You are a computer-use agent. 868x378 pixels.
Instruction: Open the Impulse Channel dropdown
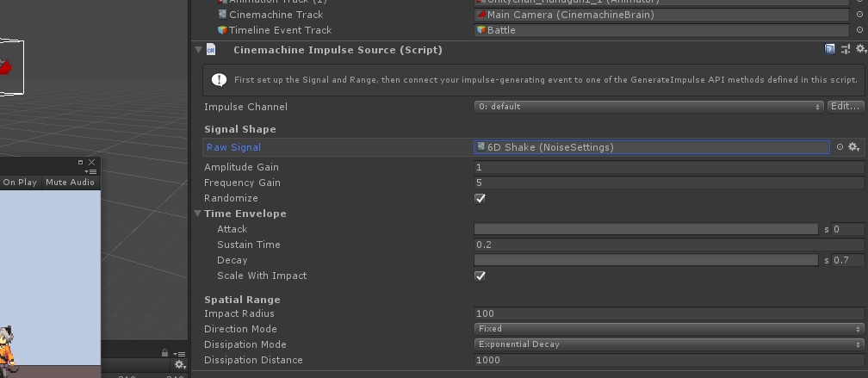tap(648, 106)
